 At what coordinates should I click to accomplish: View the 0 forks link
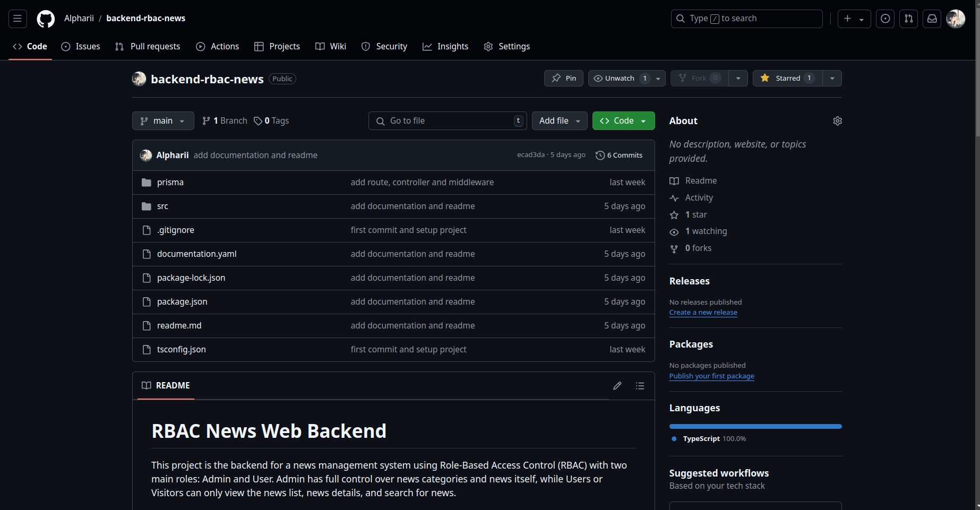[691, 248]
